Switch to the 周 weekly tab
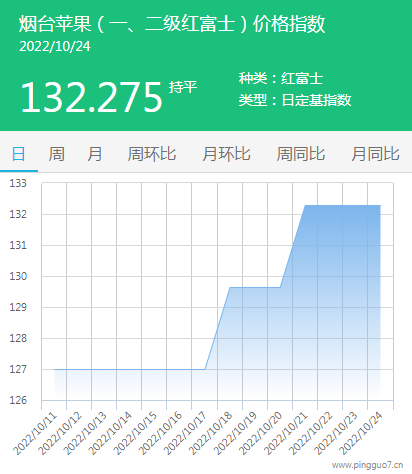Image resolution: width=412 pixels, height=474 pixels. [56, 154]
